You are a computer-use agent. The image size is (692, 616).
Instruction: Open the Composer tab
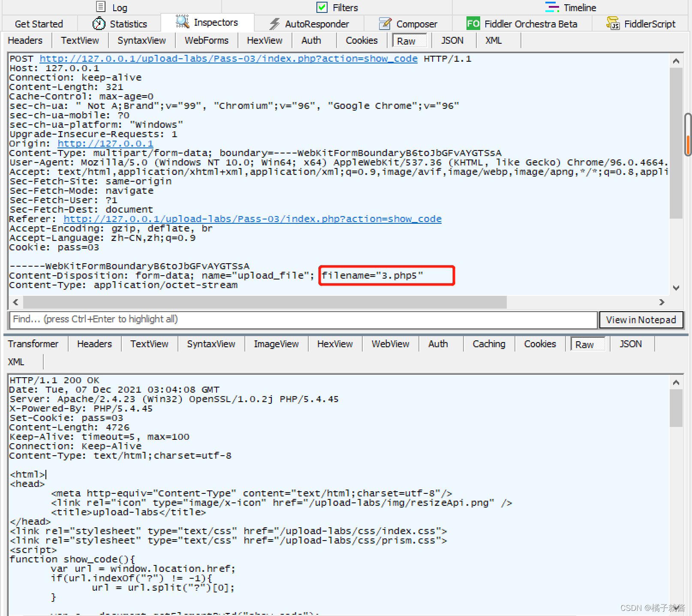pos(409,24)
